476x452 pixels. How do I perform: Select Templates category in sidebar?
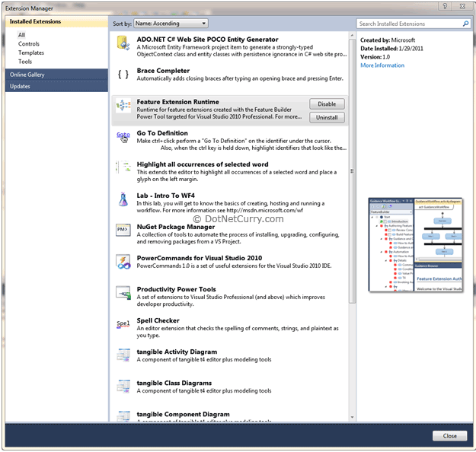click(x=31, y=53)
